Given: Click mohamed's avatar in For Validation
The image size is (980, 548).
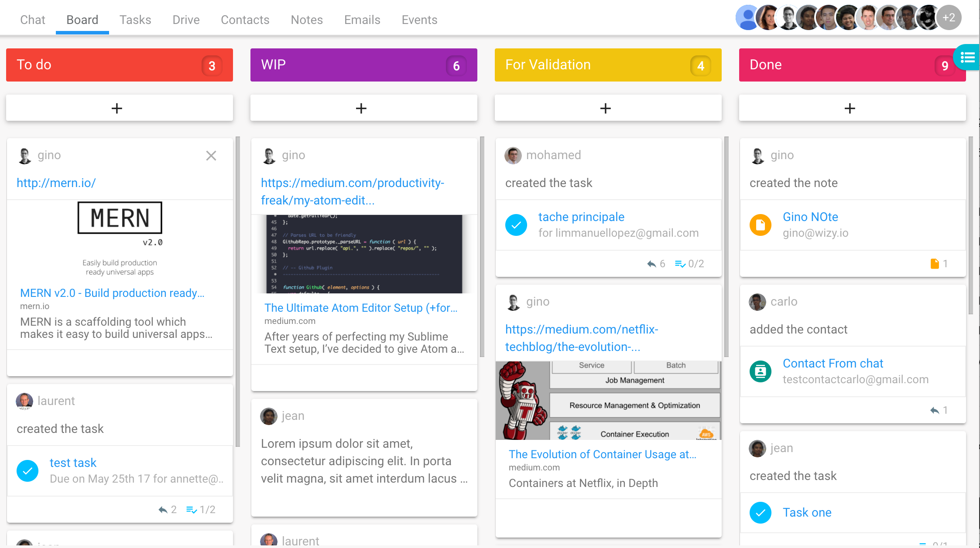Looking at the screenshot, I should click(x=513, y=156).
